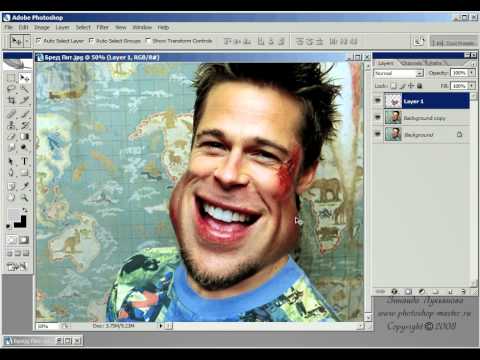Click the zoom percentage field in status bar

(x=47, y=326)
